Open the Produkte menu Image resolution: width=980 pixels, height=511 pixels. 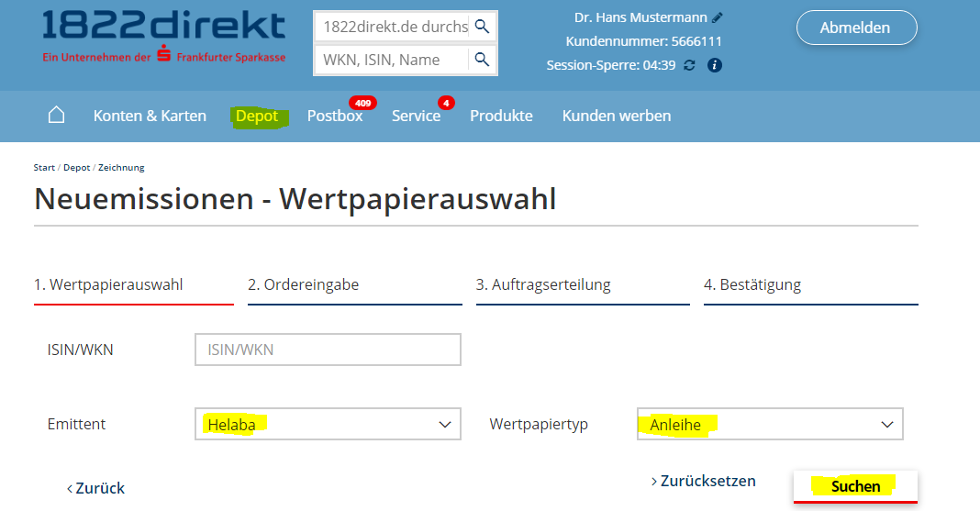pyautogui.click(x=501, y=116)
